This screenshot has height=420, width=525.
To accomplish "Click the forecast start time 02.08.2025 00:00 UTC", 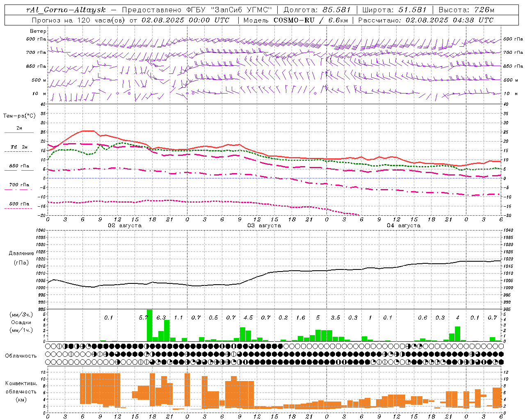I will pyautogui.click(x=186, y=20).
